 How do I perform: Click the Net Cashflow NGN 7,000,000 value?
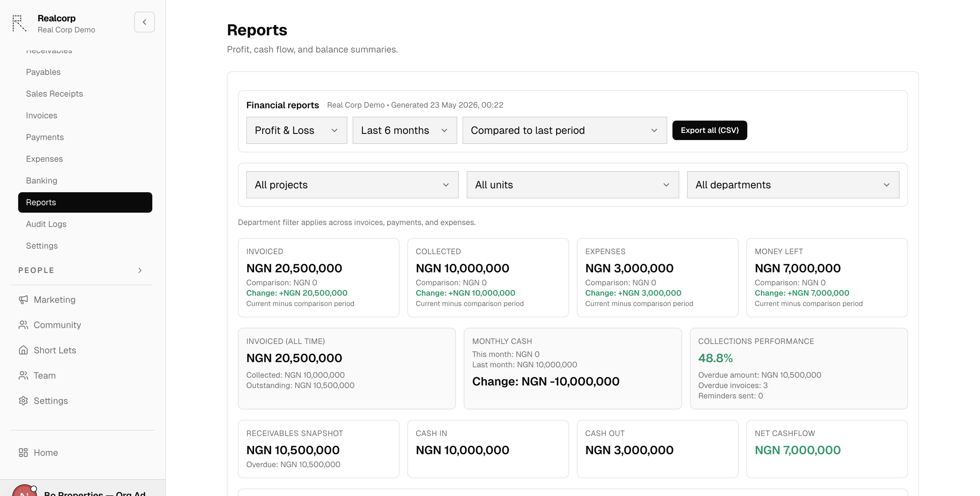click(x=798, y=450)
